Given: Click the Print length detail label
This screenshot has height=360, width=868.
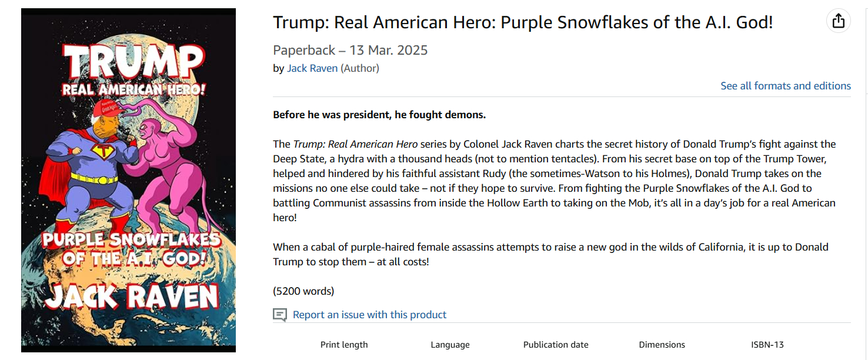Looking at the screenshot, I should click(x=344, y=345).
